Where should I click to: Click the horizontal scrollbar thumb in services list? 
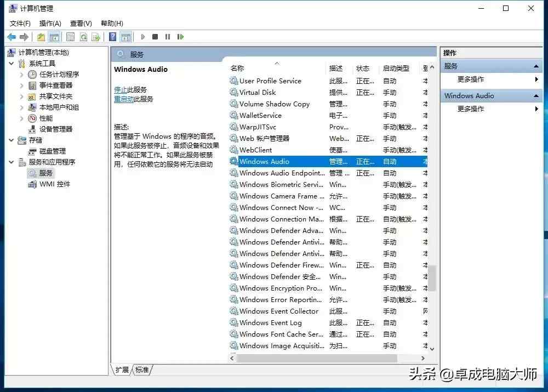pyautogui.click(x=317, y=359)
